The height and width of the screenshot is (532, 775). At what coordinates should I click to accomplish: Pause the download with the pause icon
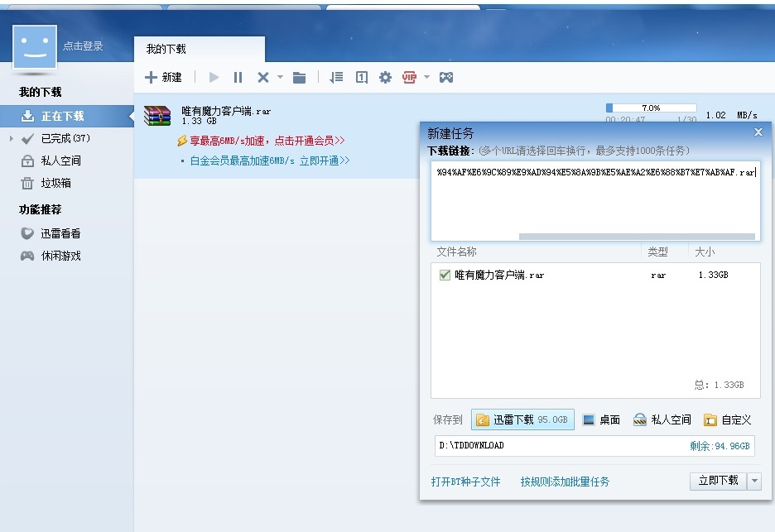(238, 77)
